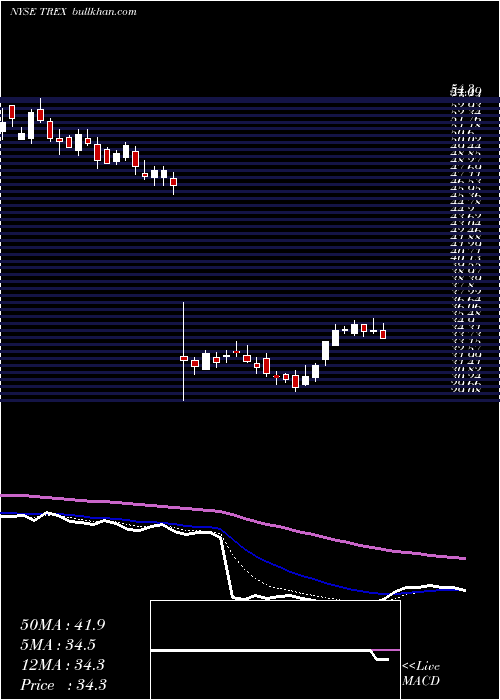Click the long-wick gap-down candlestick
The width and height of the screenshot is (500, 700).
click(183, 351)
